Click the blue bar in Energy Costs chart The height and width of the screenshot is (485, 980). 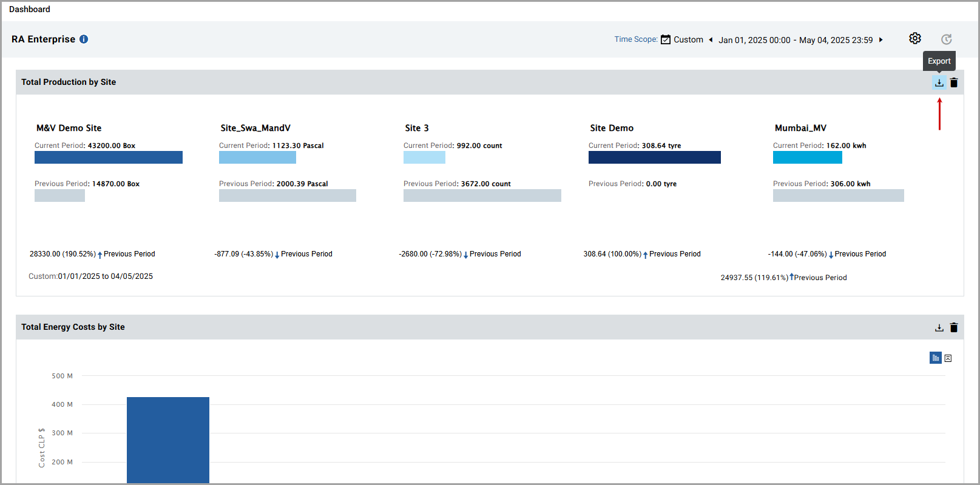pyautogui.click(x=168, y=440)
